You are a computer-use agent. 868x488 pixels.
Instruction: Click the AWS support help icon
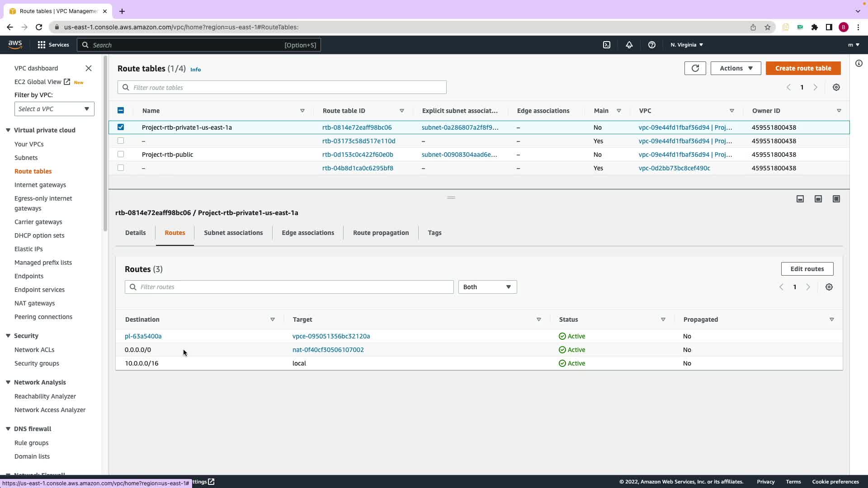coord(651,45)
